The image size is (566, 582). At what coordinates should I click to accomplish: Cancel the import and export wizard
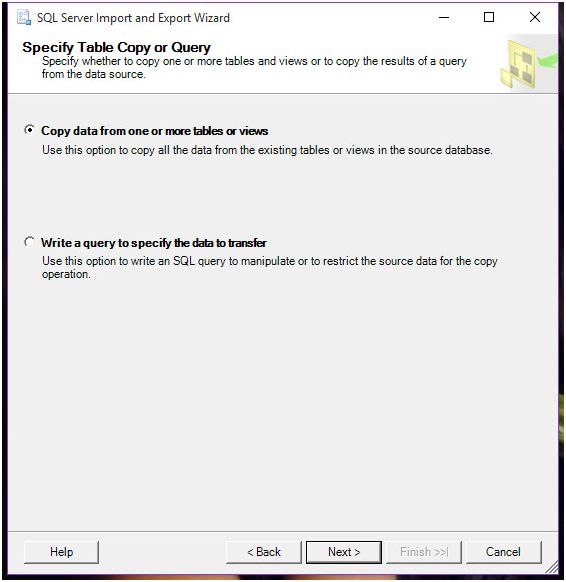pos(504,552)
